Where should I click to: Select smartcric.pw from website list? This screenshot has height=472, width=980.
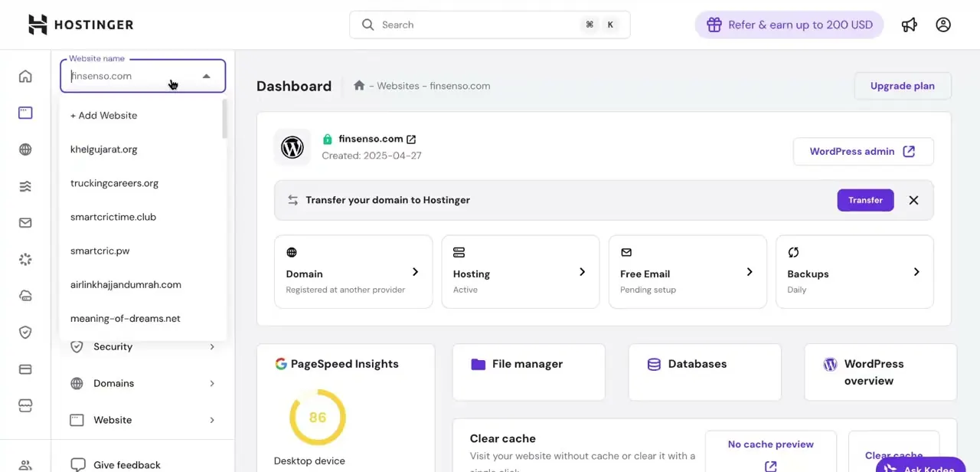[x=141, y=251]
